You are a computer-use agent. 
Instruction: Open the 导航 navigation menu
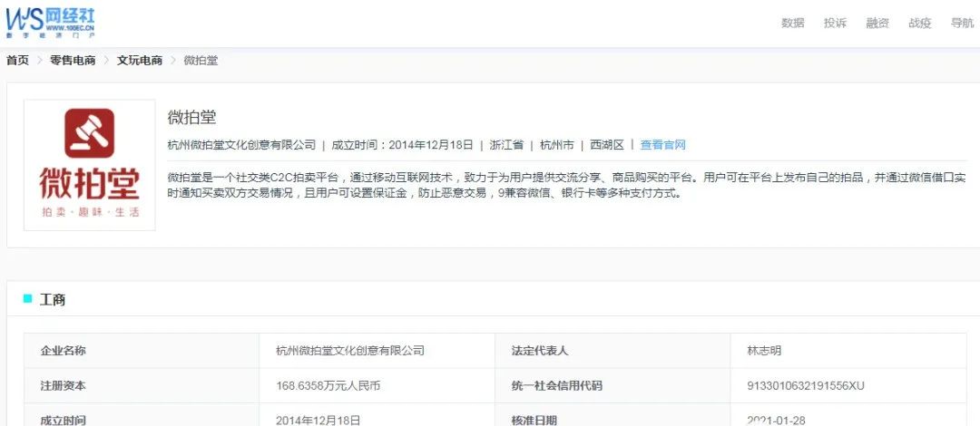963,23
